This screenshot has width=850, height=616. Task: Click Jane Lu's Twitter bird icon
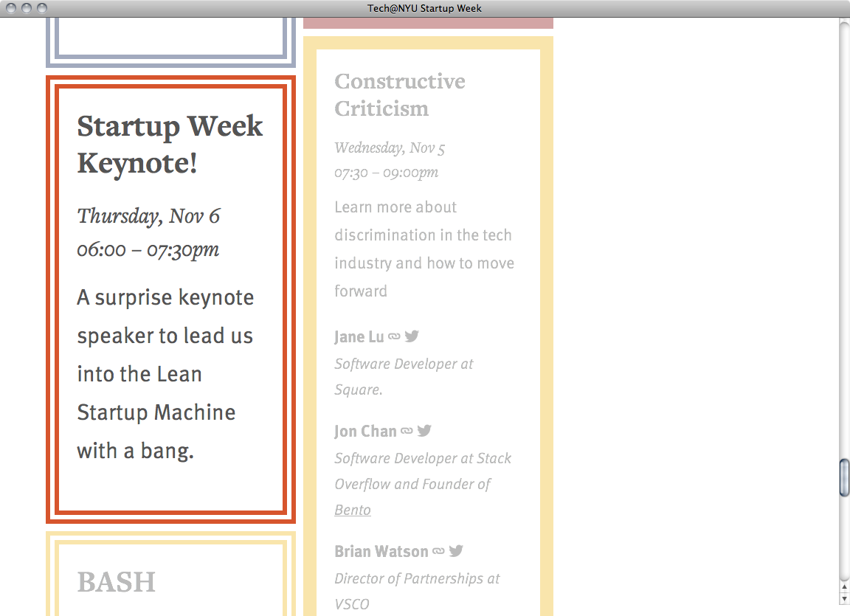coord(412,336)
